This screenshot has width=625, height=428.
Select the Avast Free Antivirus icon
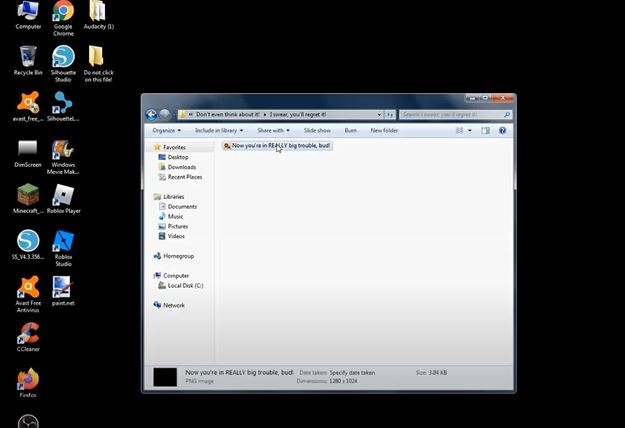28,294
